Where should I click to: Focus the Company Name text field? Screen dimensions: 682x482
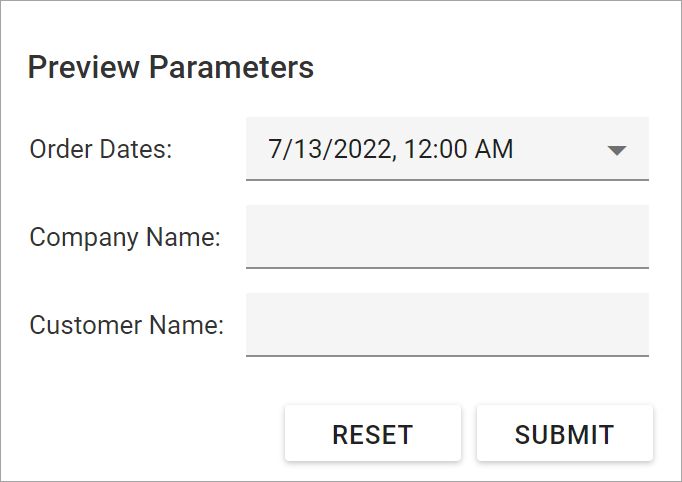point(447,237)
